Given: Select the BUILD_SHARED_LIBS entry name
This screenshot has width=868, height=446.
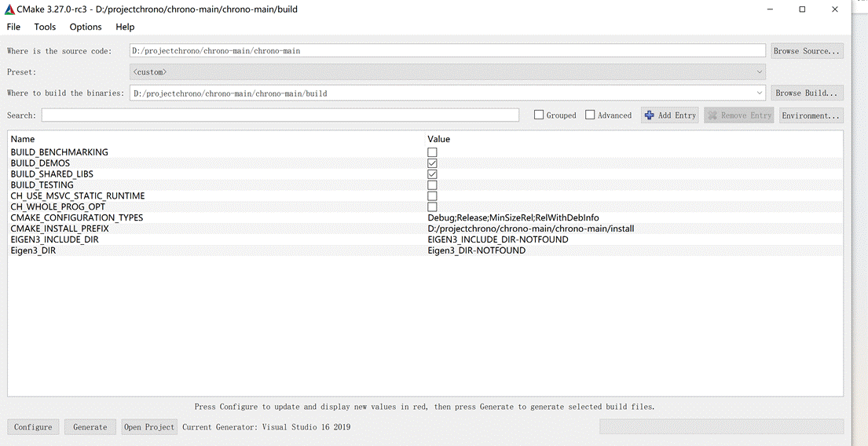Looking at the screenshot, I should coord(52,174).
